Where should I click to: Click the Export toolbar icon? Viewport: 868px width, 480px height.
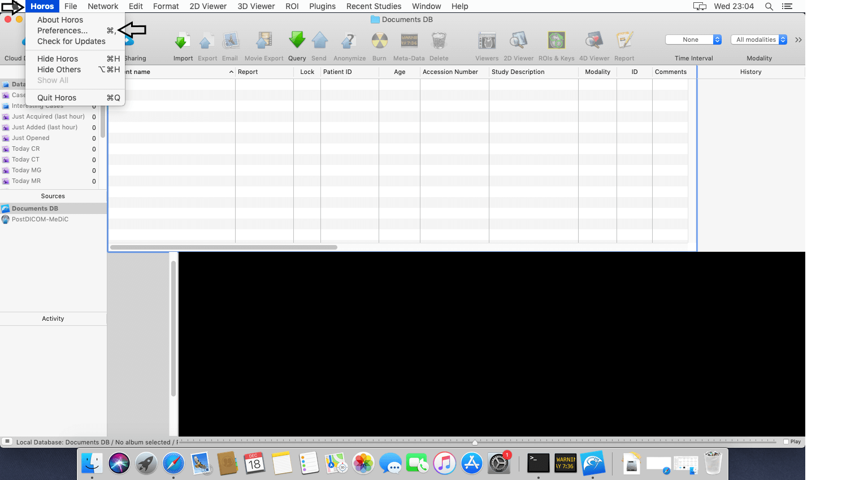tap(206, 41)
